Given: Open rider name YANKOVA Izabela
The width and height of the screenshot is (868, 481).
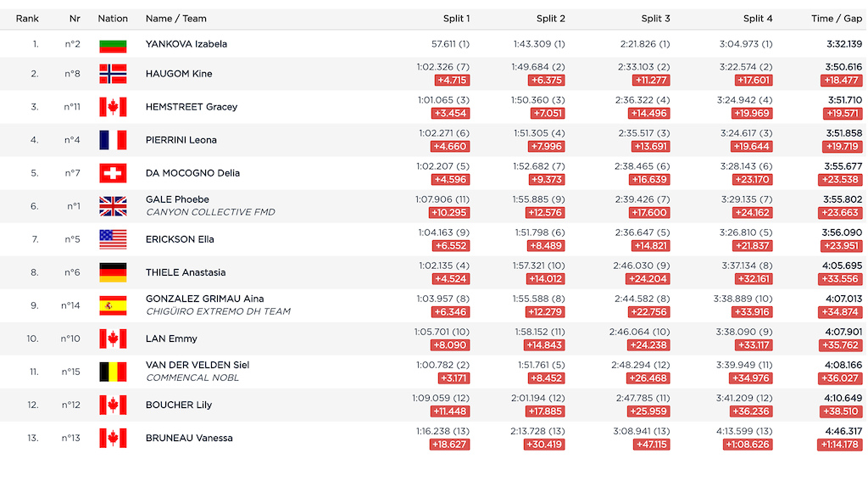Looking at the screenshot, I should click(x=186, y=44).
